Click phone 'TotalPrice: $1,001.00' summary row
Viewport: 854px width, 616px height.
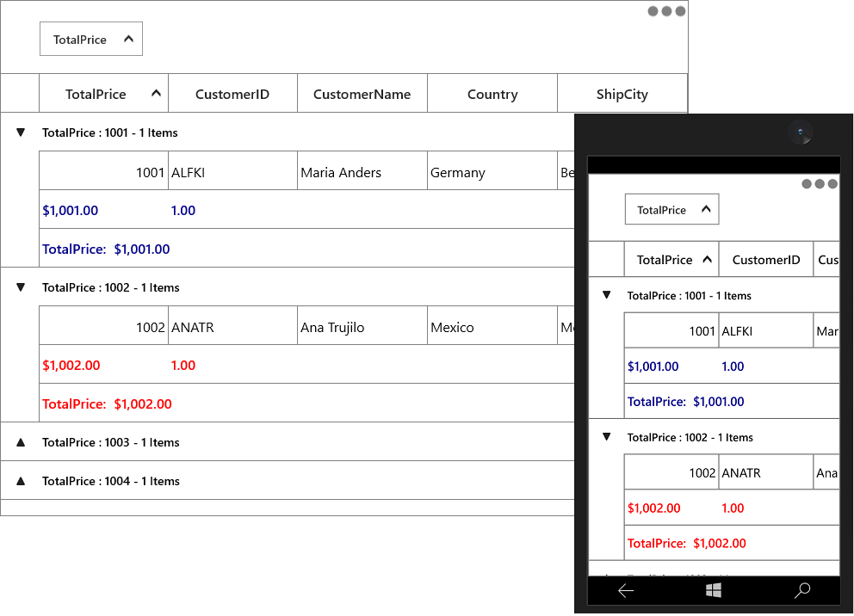click(x=732, y=402)
